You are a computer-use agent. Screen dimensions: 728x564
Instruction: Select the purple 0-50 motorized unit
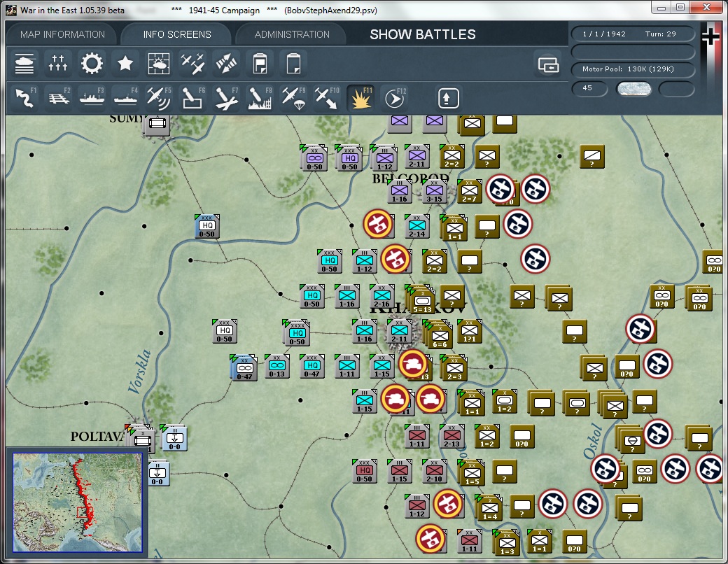tap(314, 158)
